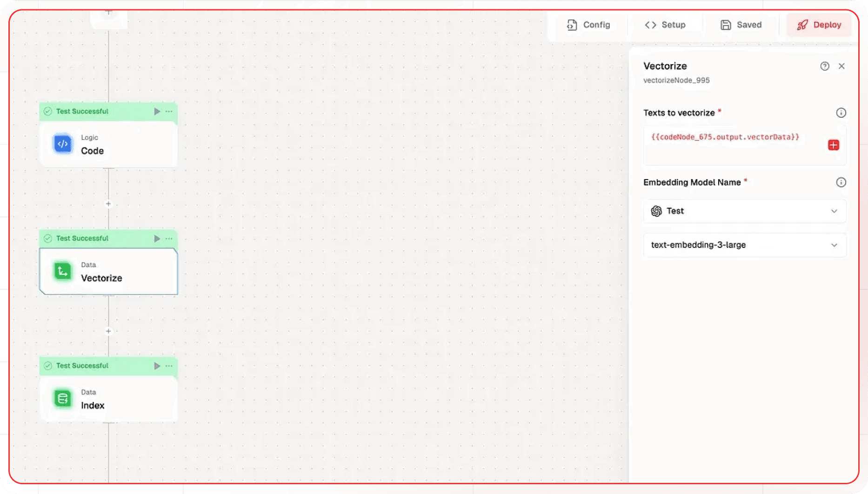Open the Config tab

point(588,25)
